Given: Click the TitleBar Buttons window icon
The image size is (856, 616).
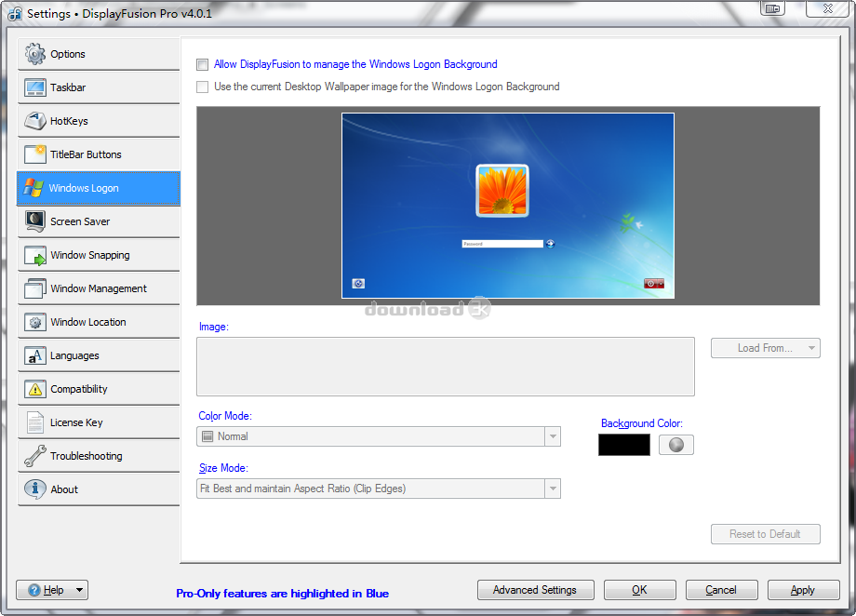Looking at the screenshot, I should click(35, 154).
